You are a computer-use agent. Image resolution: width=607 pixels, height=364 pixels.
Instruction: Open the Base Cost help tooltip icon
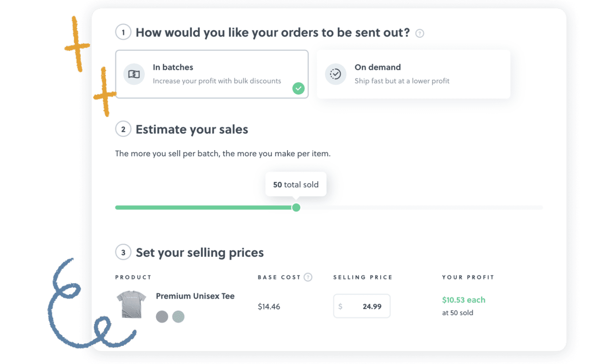(308, 277)
